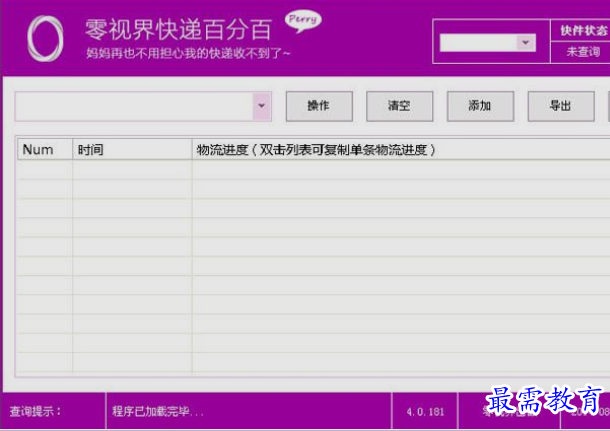The width and height of the screenshot is (610, 431).
Task: Click the 清空 button to clear
Action: [x=400, y=106]
